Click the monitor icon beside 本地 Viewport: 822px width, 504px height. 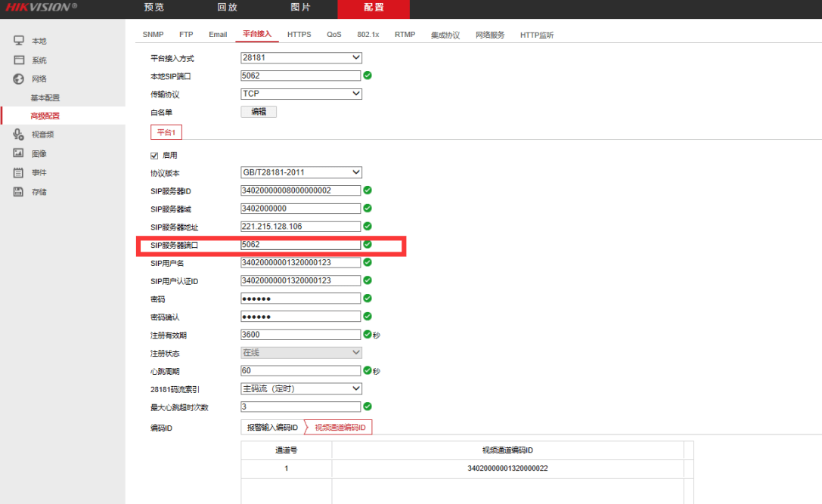pos(19,41)
